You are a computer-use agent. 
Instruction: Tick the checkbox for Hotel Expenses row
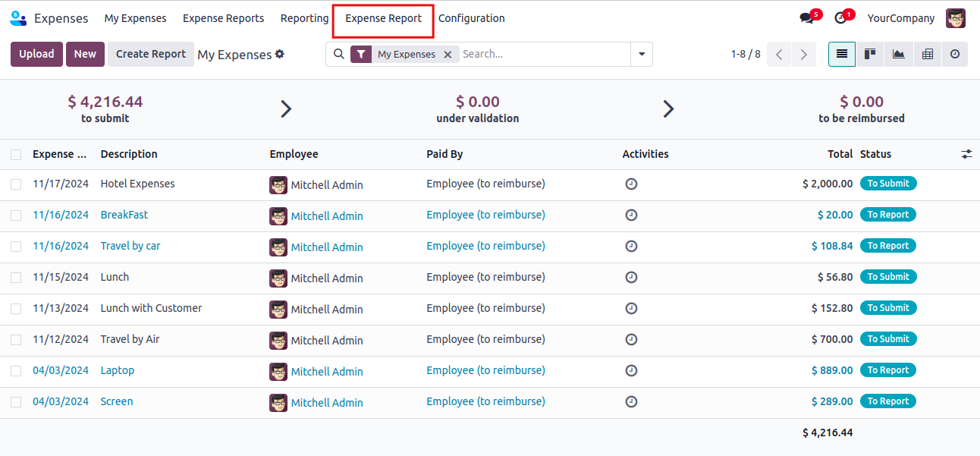16,184
